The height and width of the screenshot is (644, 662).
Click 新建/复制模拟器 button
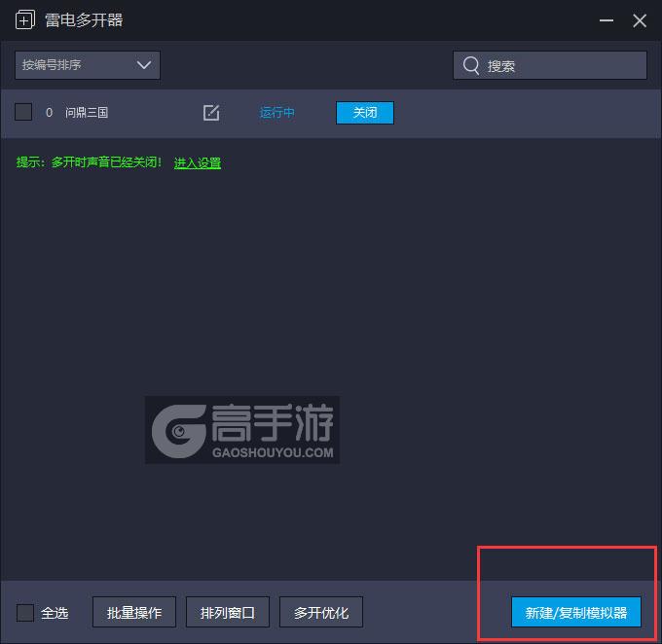pyautogui.click(x=576, y=612)
